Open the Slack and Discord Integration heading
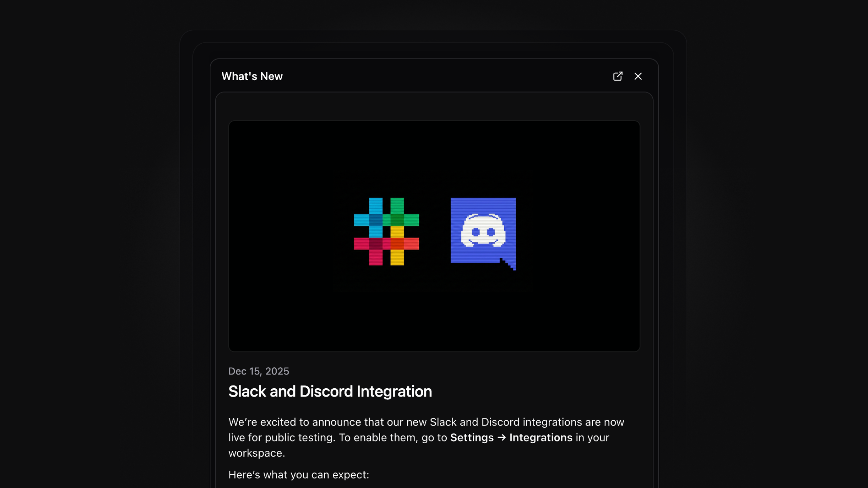This screenshot has height=488, width=868. tap(330, 391)
